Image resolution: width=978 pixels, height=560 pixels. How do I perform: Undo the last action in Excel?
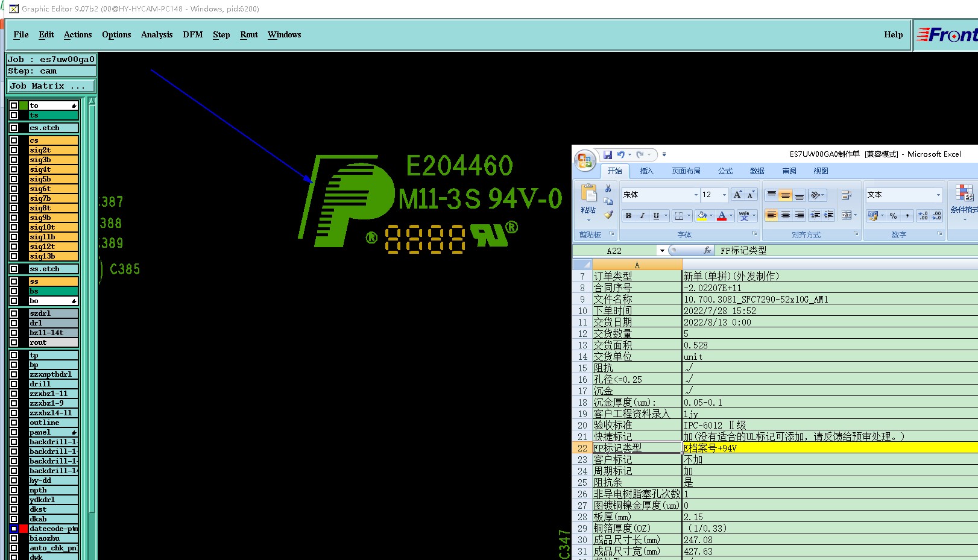point(620,155)
